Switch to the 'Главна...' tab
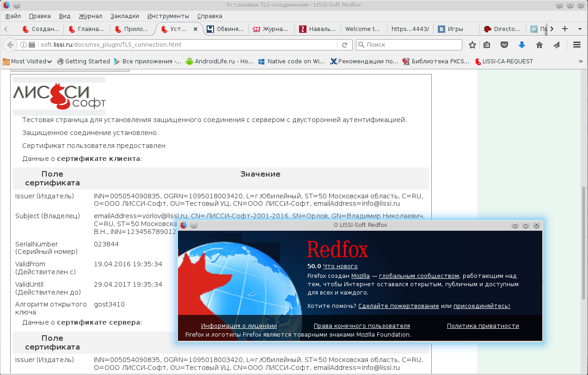 pyautogui.click(x=86, y=29)
